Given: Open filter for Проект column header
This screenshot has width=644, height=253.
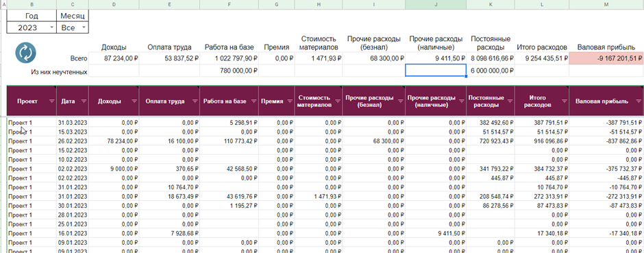Looking at the screenshot, I should click(x=52, y=101).
